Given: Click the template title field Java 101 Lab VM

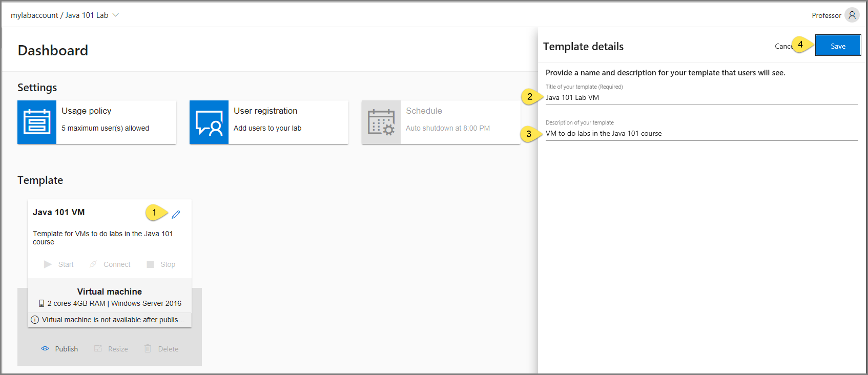Looking at the screenshot, I should tap(701, 97).
